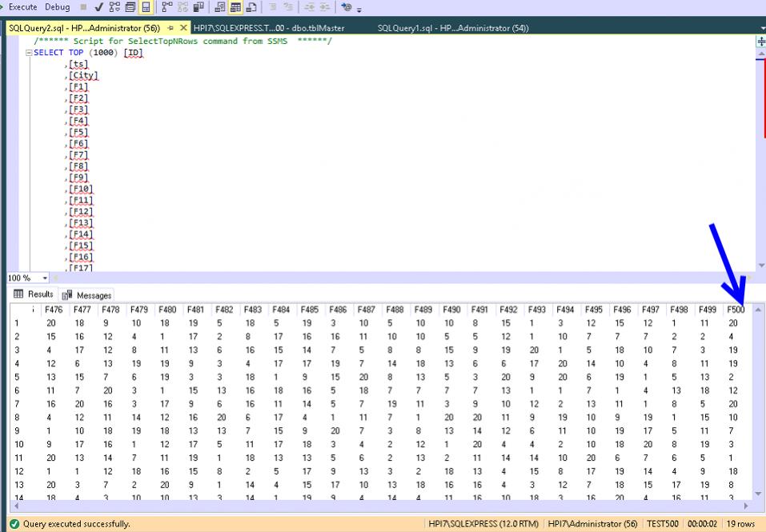Click the split editor handle icon

[x=761, y=42]
